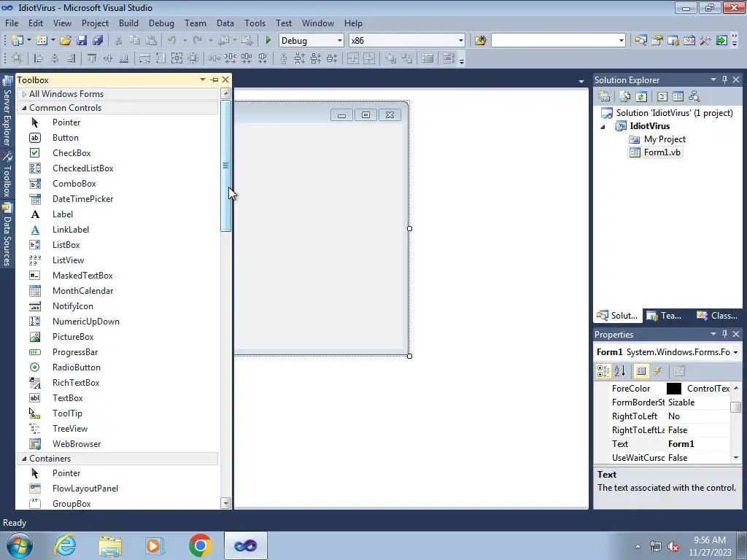Image resolution: width=747 pixels, height=560 pixels.
Task: Open Google Chrome from the taskbar
Action: 200,545
